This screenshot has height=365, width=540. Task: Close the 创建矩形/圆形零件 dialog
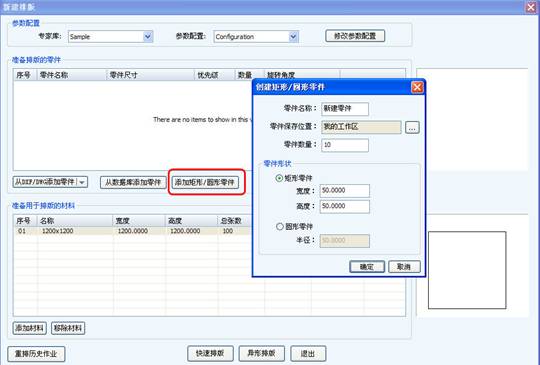(417, 87)
